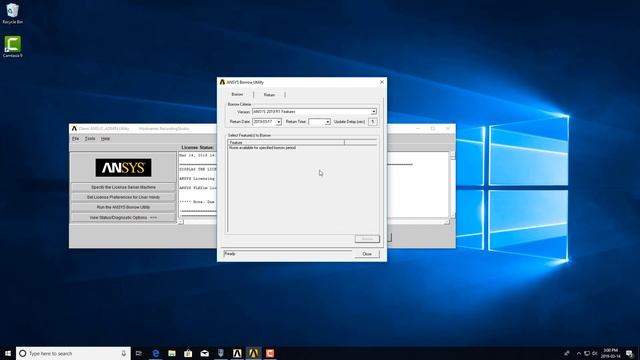Open Camtasia recorder from the taskbar
This screenshot has width=640, height=360.
point(270,353)
